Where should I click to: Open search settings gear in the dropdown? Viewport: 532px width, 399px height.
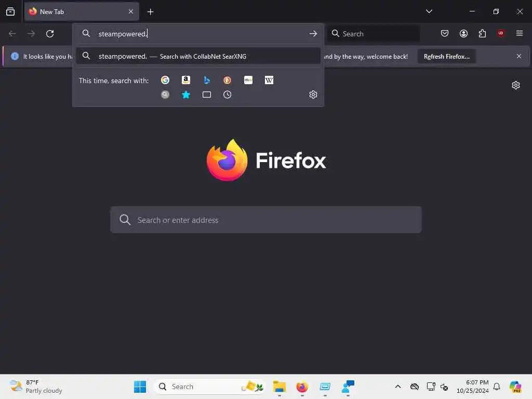pyautogui.click(x=313, y=95)
